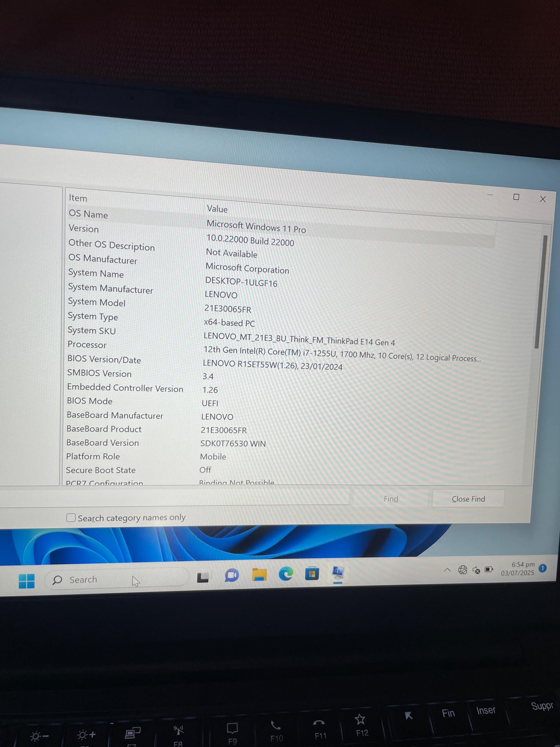Open the notification badge in the tray
The width and height of the screenshot is (560, 747).
[x=542, y=568]
